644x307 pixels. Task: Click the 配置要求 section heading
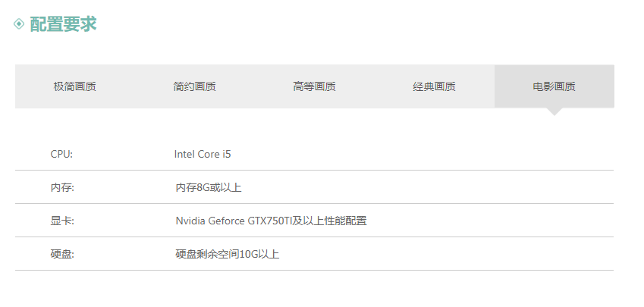coord(63,24)
